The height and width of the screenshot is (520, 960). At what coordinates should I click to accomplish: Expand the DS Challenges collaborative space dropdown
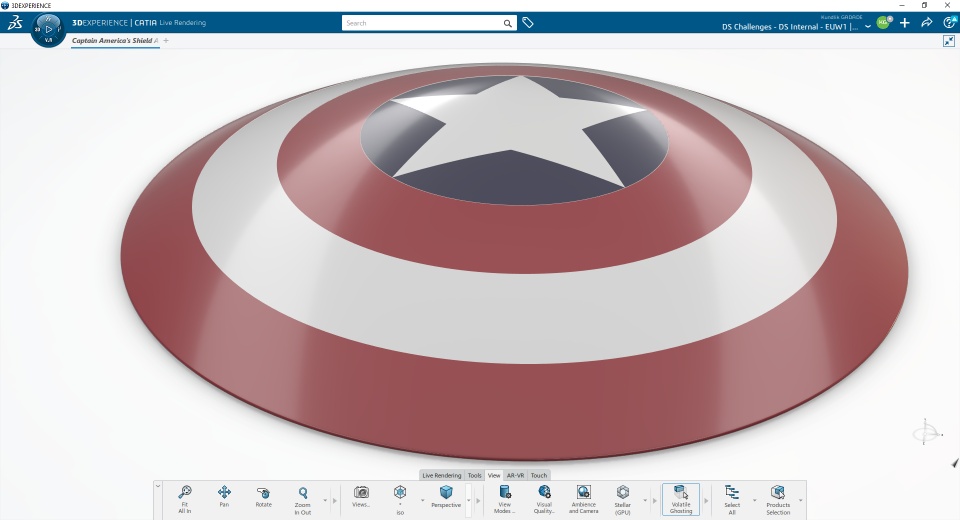click(868, 27)
